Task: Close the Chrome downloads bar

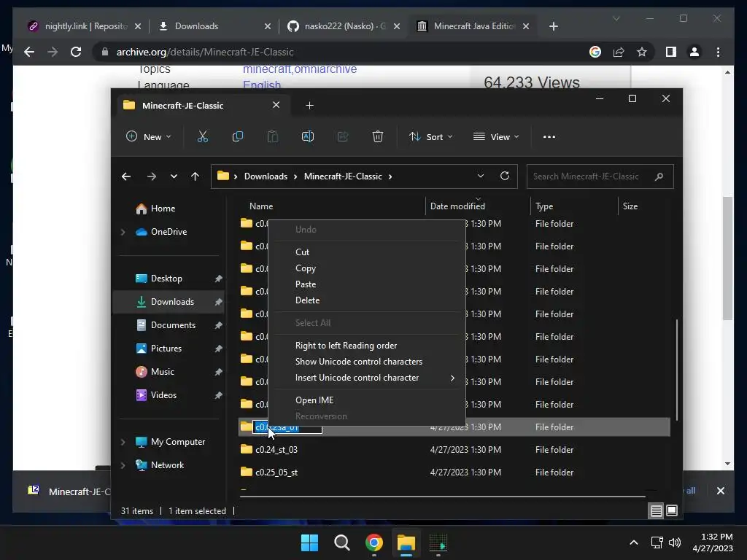Action: point(721,491)
